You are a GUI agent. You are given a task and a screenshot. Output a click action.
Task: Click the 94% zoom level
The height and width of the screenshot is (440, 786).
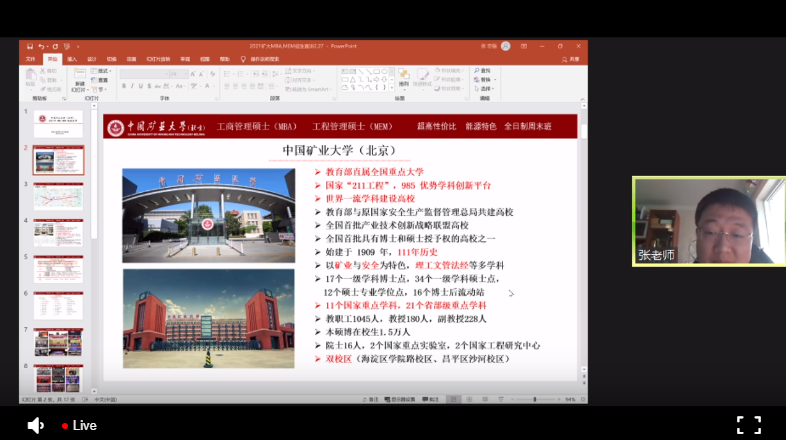(570, 399)
